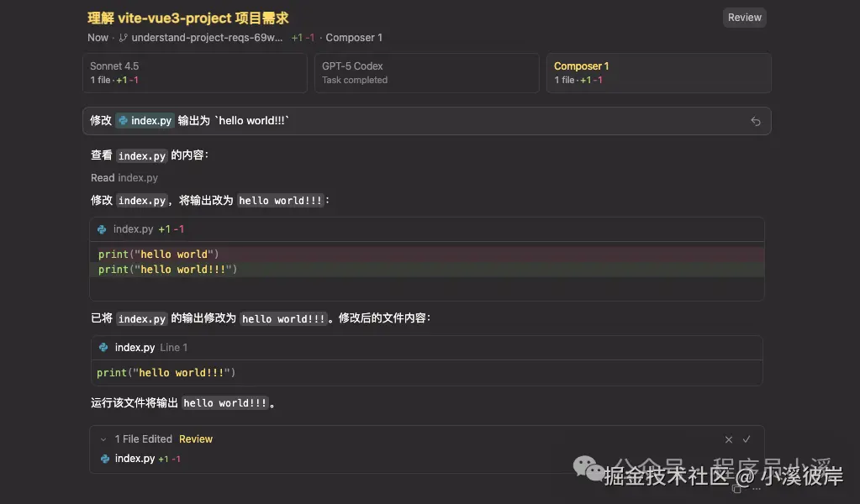The width and height of the screenshot is (860, 504).
Task: Click inline code 'index.py' in the '查看' line
Action: pyautogui.click(x=142, y=156)
